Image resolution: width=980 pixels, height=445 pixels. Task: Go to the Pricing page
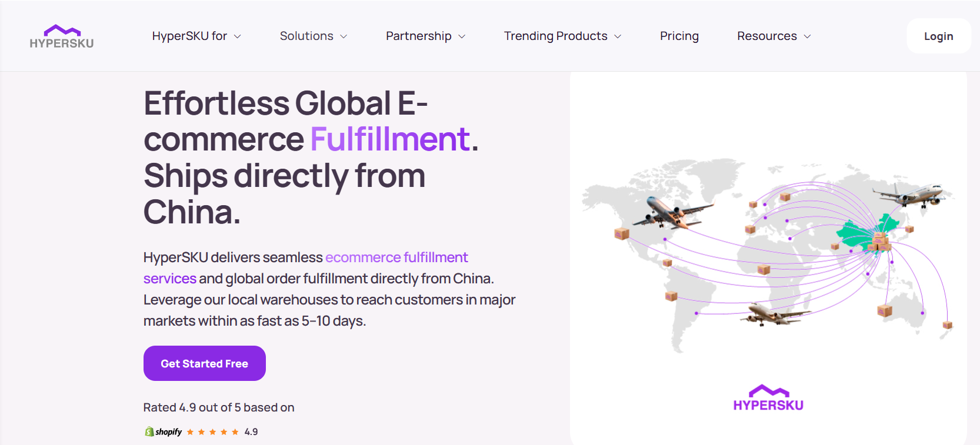pos(679,36)
